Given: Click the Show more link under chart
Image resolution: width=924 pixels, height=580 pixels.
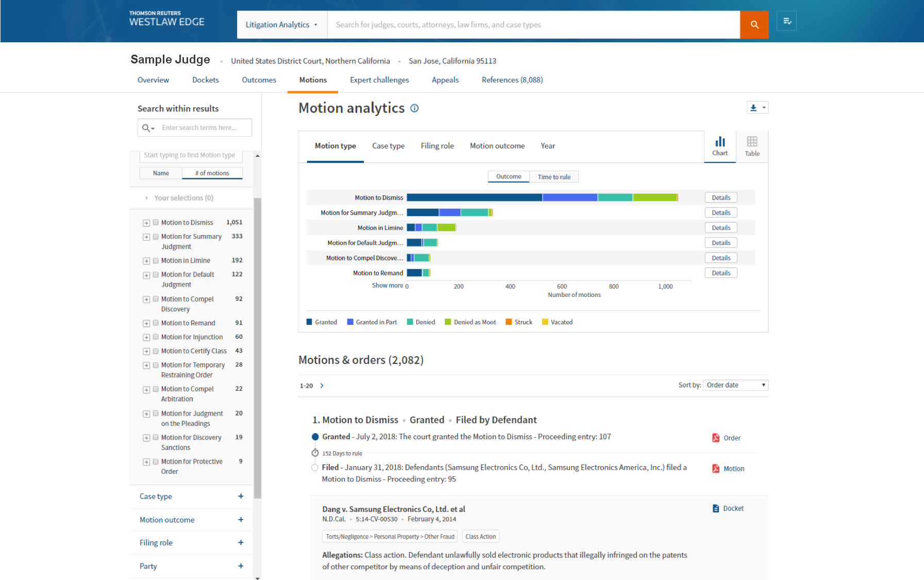Looking at the screenshot, I should point(388,286).
